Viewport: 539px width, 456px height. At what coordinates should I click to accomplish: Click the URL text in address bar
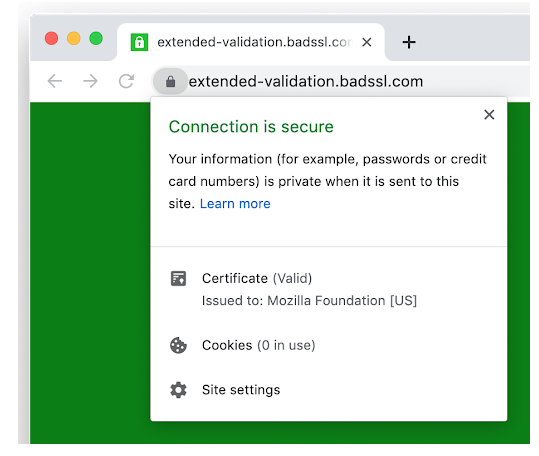(306, 82)
